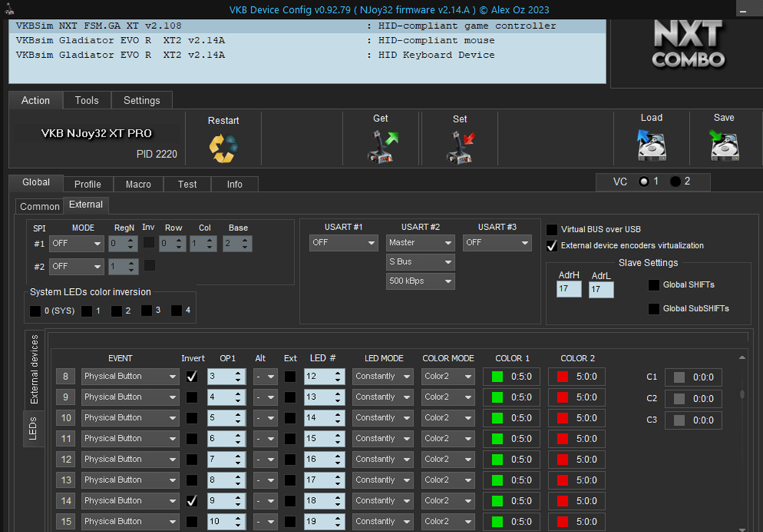Uncheck Invert for event row 14
The height and width of the screenshot is (532, 763).
192,500
